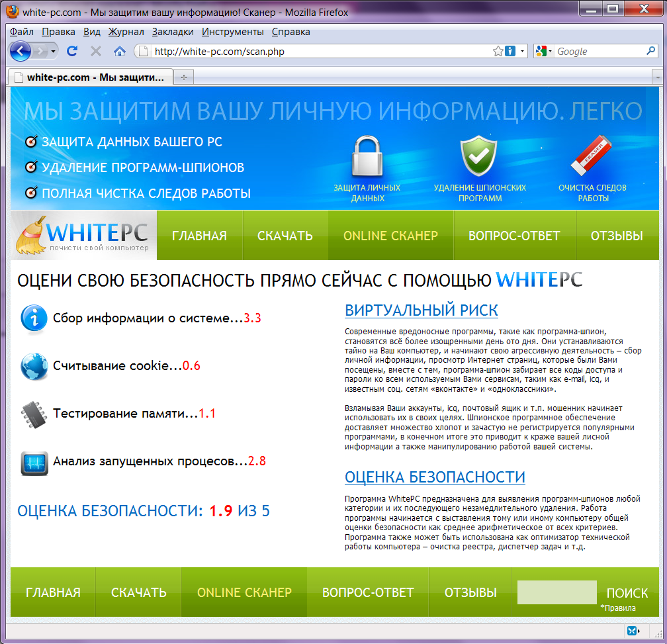
Task: Open the Файл menu
Action: tap(22, 32)
